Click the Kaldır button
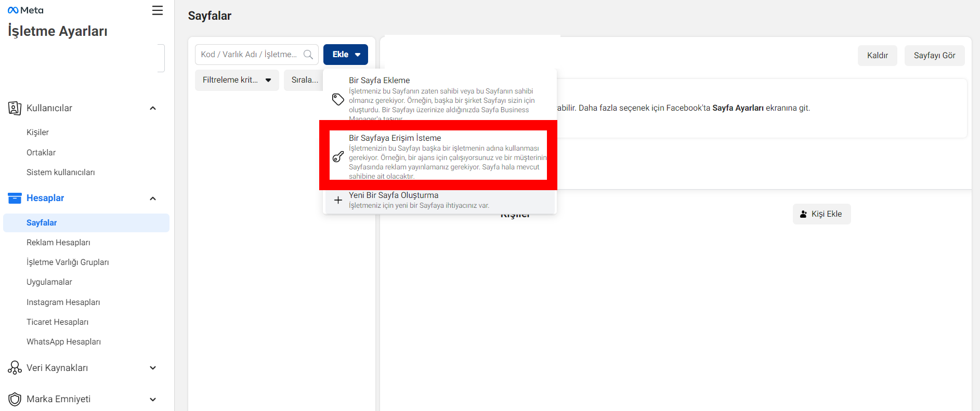The image size is (980, 411). click(x=878, y=56)
